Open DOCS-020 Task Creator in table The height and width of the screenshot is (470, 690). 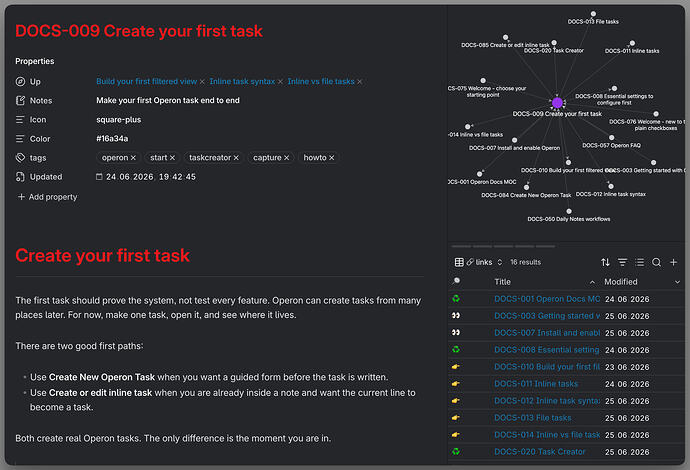click(540, 452)
